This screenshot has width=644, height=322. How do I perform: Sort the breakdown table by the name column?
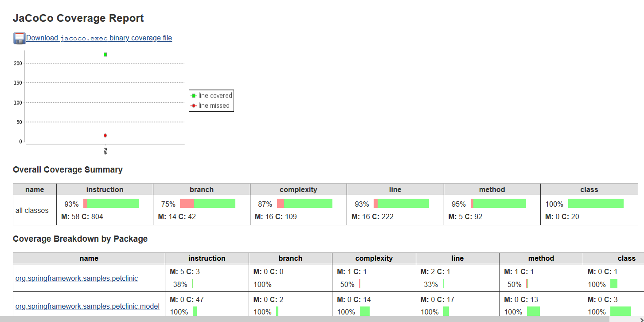point(89,258)
